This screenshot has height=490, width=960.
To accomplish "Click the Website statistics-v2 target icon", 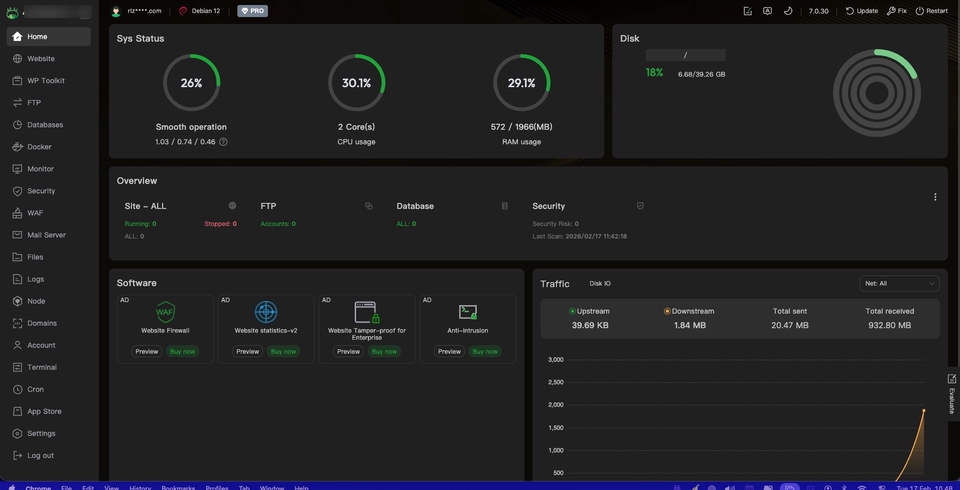I will 266,312.
